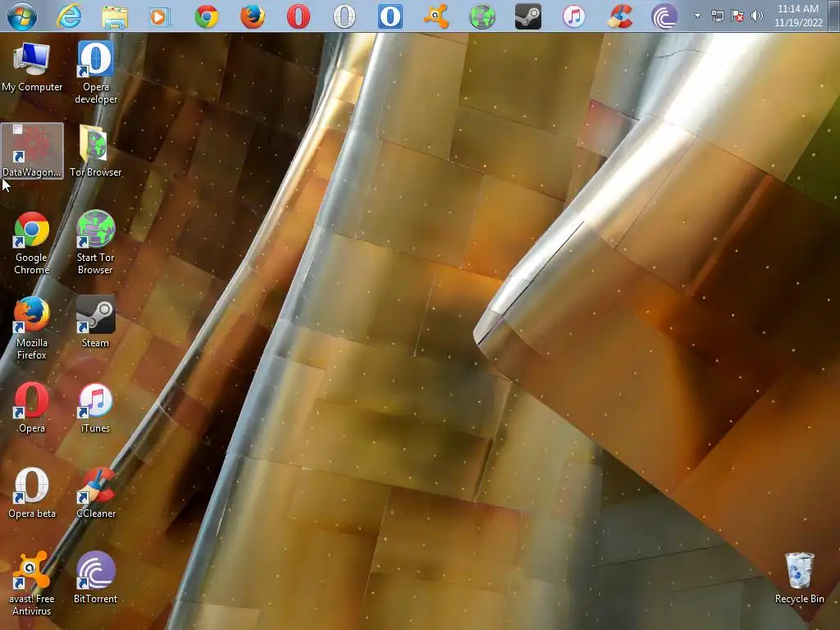Open the volume speaker tray icon
The height and width of the screenshot is (630, 840).
[757, 16]
